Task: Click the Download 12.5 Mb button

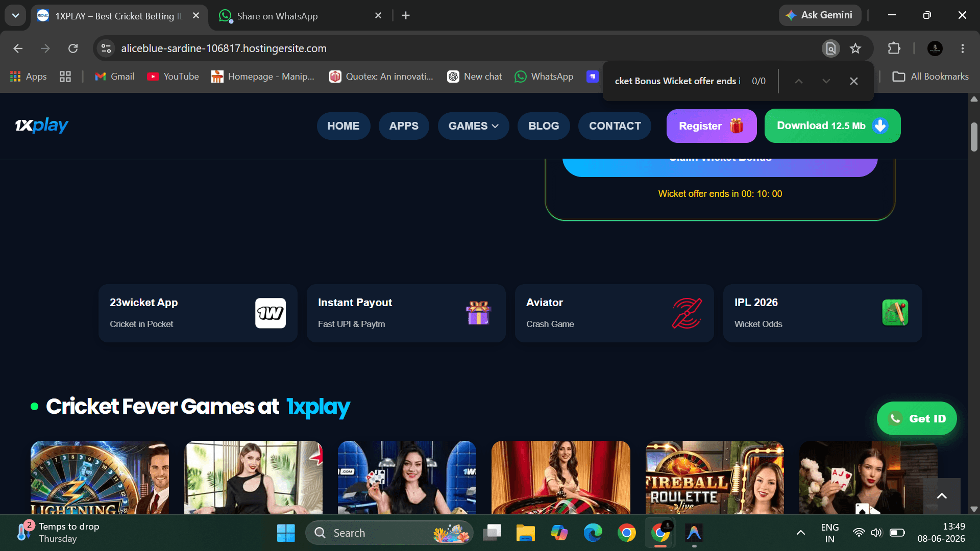Action: pos(832,126)
